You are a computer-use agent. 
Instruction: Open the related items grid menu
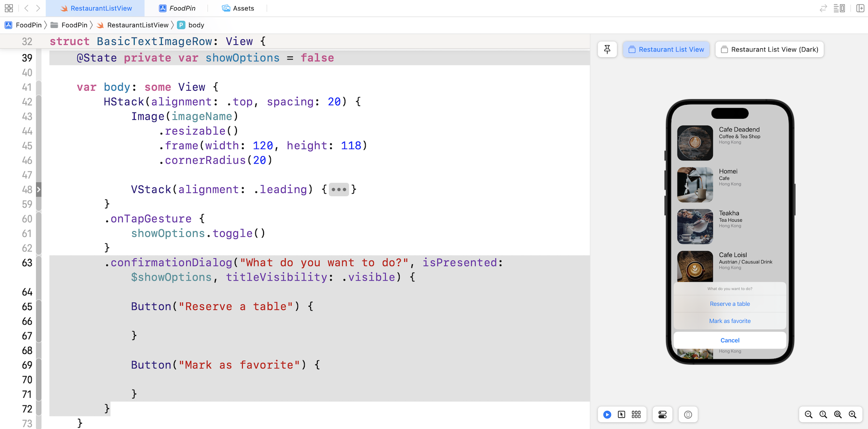coord(9,8)
